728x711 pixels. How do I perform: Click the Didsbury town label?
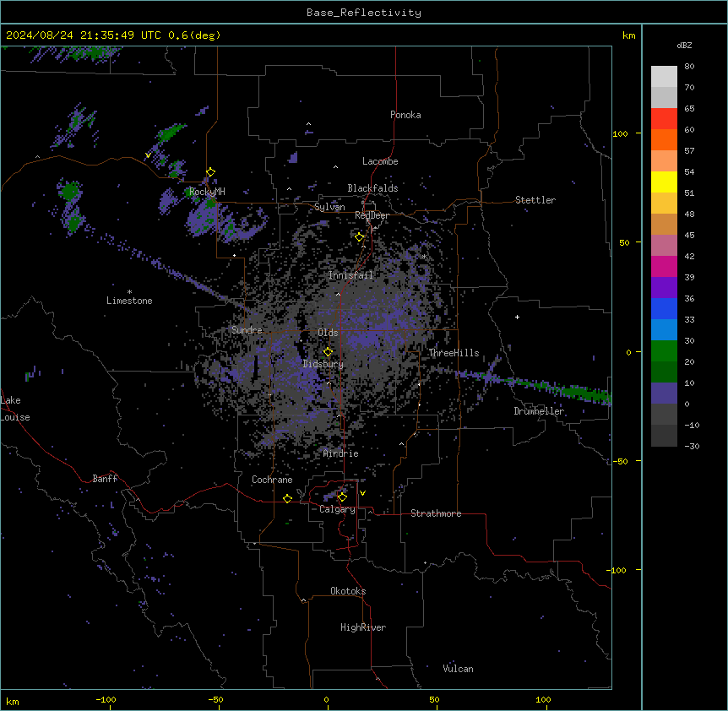(323, 364)
